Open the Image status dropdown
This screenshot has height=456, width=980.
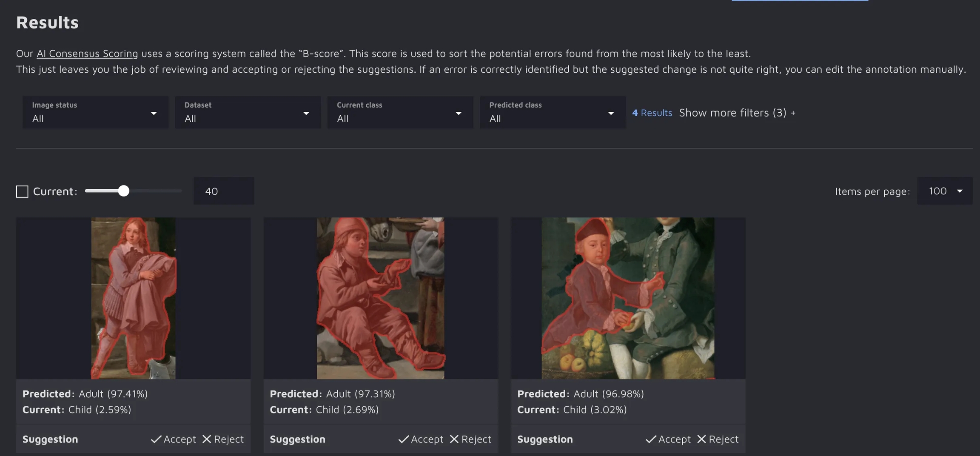tap(95, 113)
